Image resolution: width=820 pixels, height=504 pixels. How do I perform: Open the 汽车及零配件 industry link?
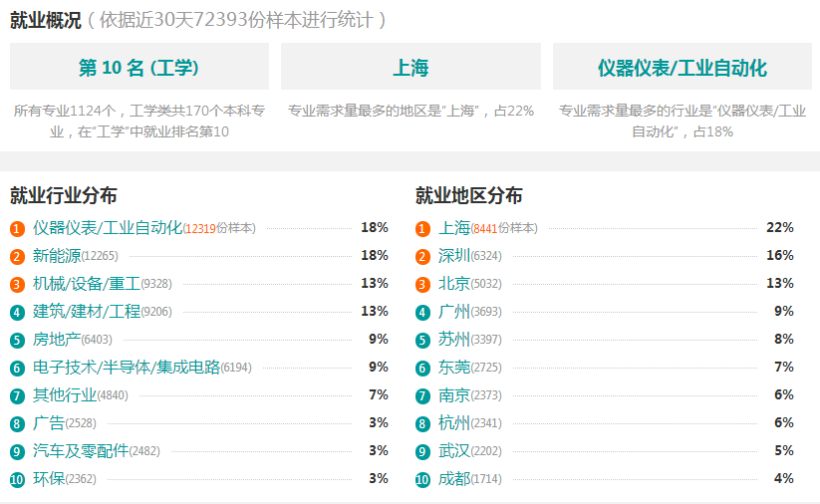point(81,450)
